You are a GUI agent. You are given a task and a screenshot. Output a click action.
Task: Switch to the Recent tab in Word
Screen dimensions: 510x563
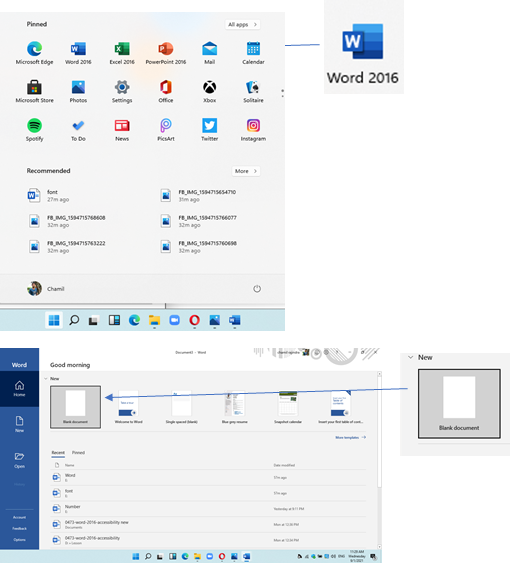pos(58,452)
